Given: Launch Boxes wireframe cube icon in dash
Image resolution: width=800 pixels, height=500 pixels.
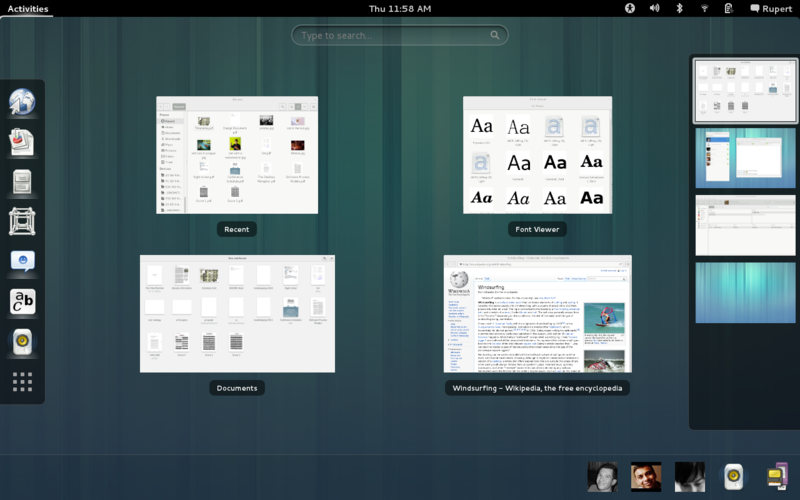Looking at the screenshot, I should 22,222.
